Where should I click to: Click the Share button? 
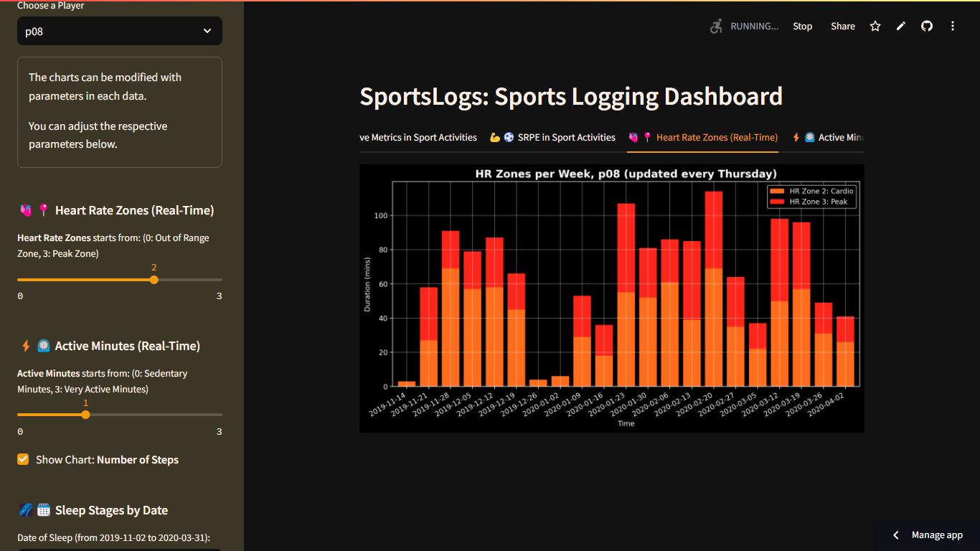pos(843,26)
